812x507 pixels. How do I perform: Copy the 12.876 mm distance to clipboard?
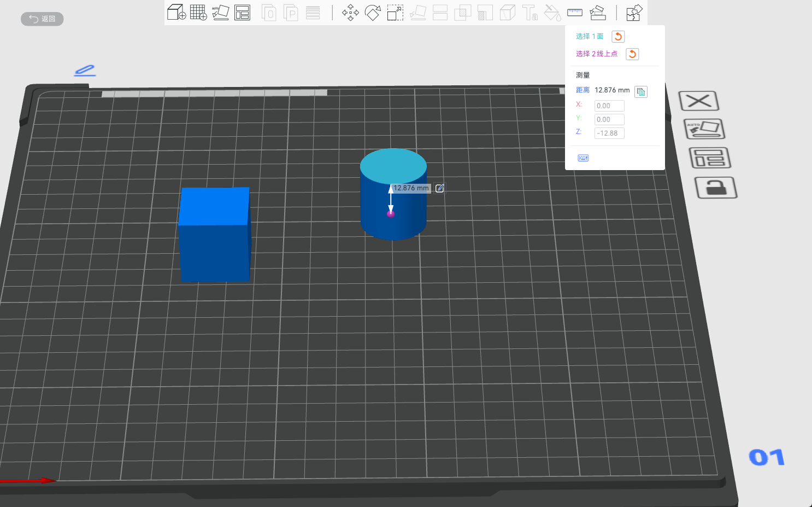tap(641, 92)
